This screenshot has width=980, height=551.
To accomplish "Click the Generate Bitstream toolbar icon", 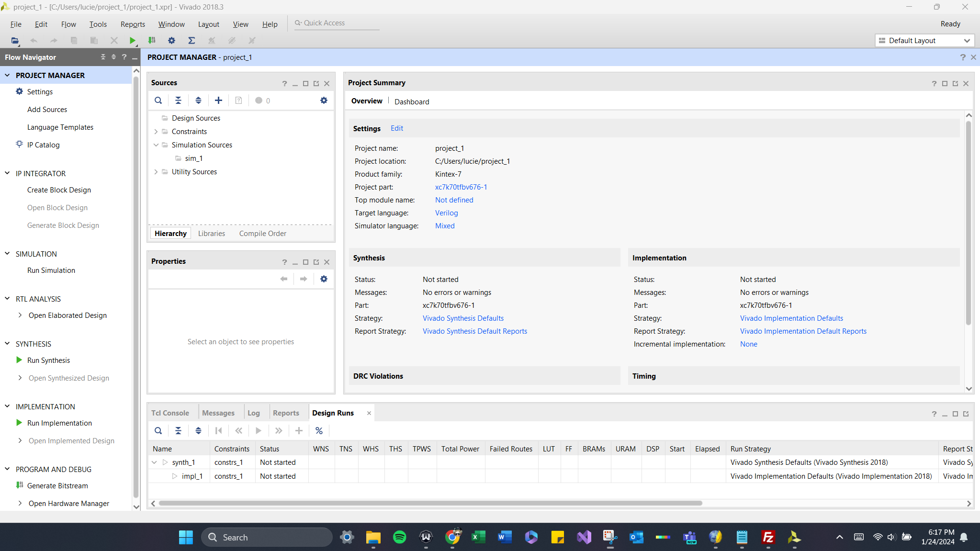I will point(152,41).
